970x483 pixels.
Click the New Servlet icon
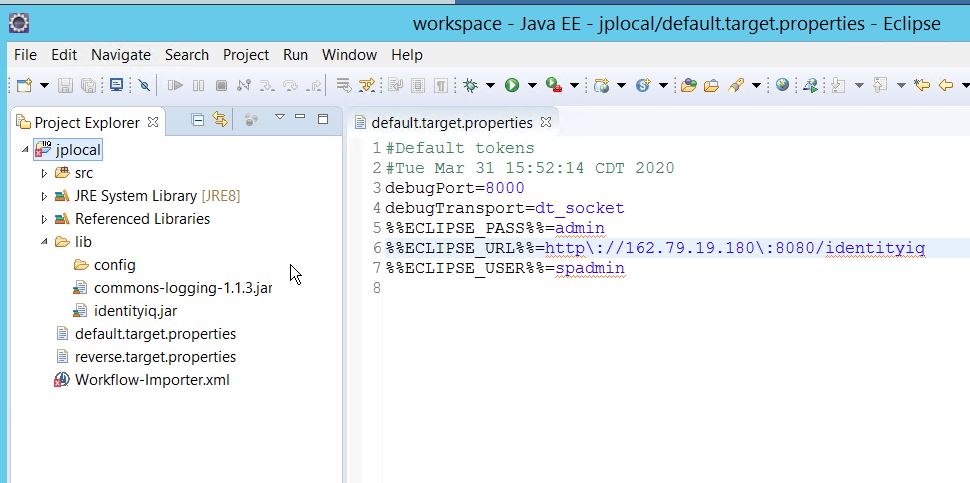pos(643,85)
